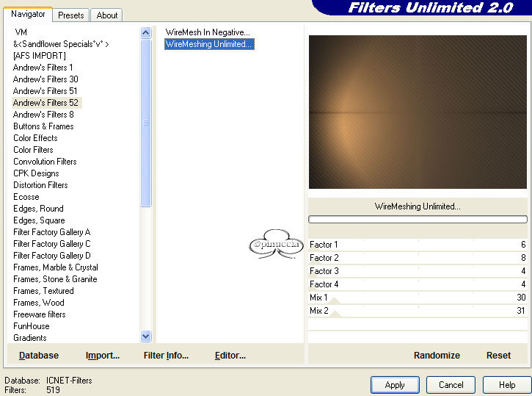Select Distortion Filters category
Image resolution: width=532 pixels, height=396 pixels.
pyautogui.click(x=40, y=185)
